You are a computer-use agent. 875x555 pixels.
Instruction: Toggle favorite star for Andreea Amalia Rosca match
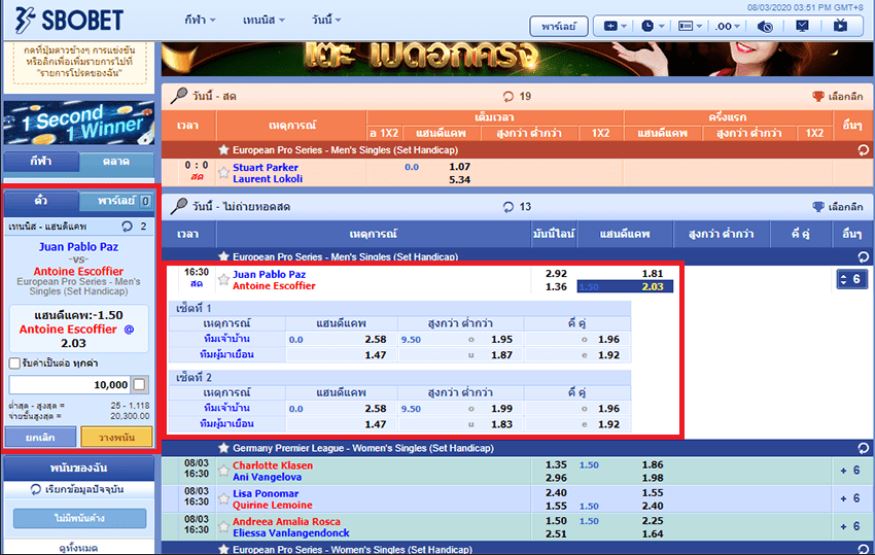[224, 527]
